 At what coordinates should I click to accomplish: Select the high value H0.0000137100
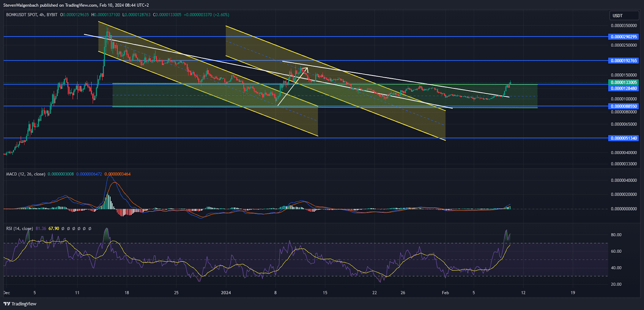(105, 15)
